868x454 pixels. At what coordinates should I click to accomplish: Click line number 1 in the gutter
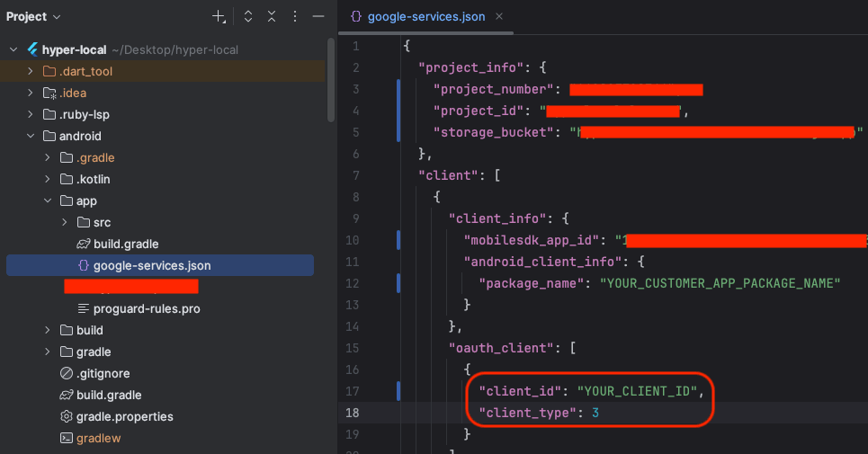(x=356, y=46)
